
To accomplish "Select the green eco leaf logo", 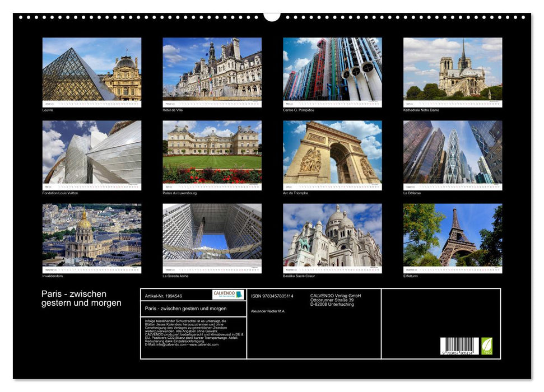I will click(x=487, y=346).
